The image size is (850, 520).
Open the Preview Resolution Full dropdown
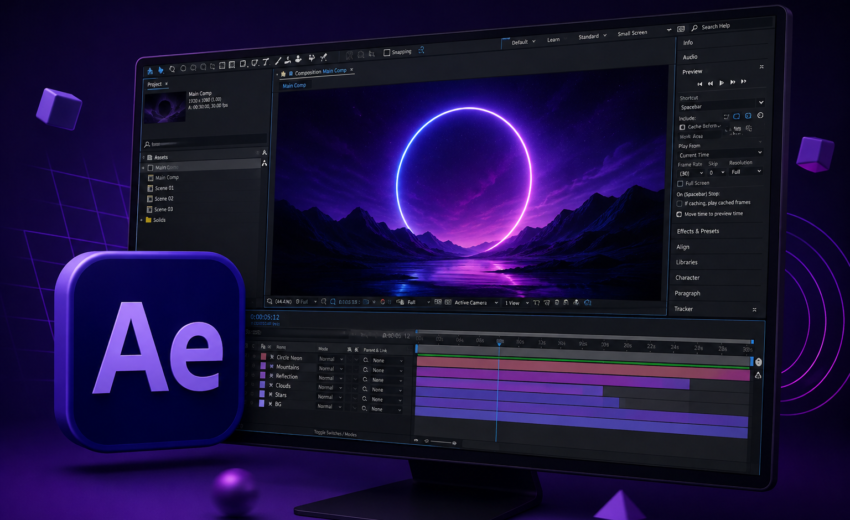pyautogui.click(x=746, y=171)
